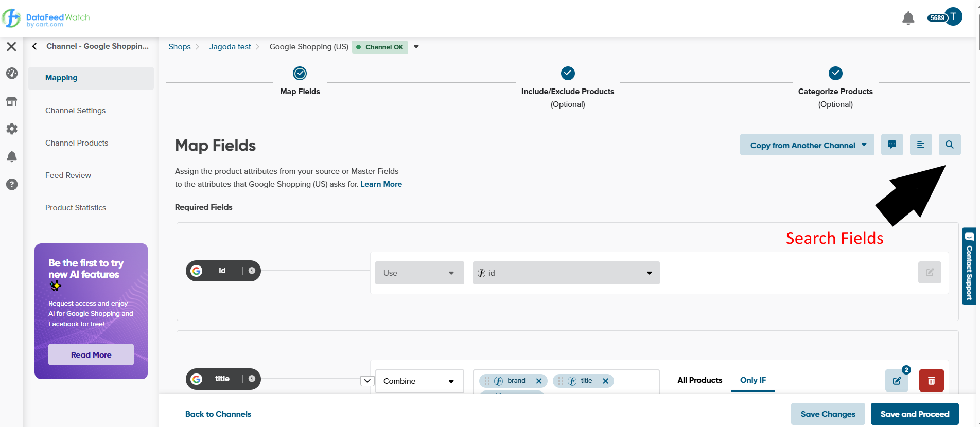This screenshot has height=427, width=980.
Task: Open the help question mark sidebar icon
Action: pyautogui.click(x=12, y=184)
